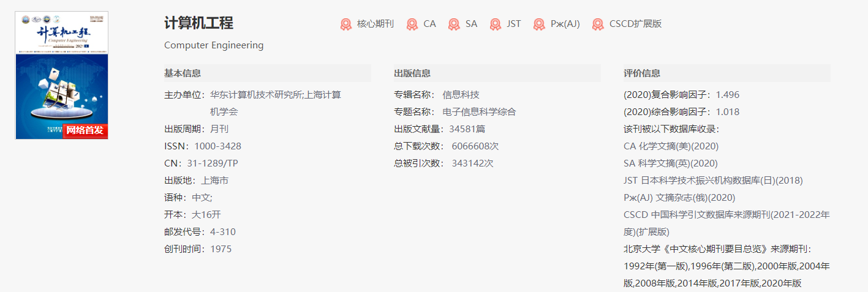Click the English title Computer Engineering
This screenshot has height=292, width=868.
[214, 45]
